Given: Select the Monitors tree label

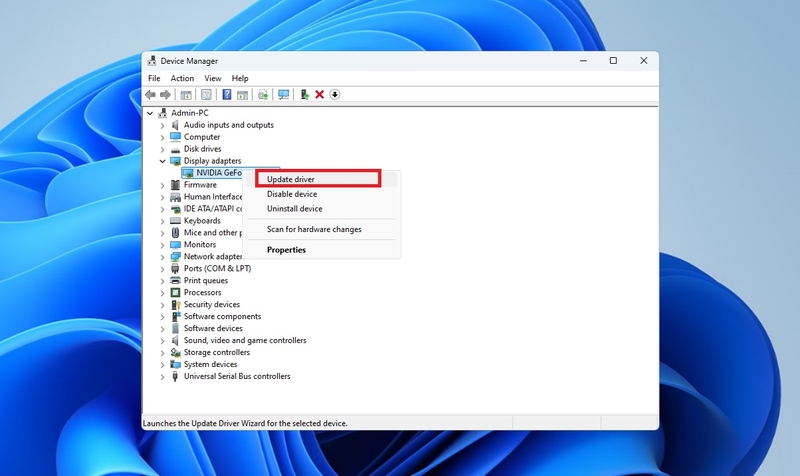Looking at the screenshot, I should (200, 244).
